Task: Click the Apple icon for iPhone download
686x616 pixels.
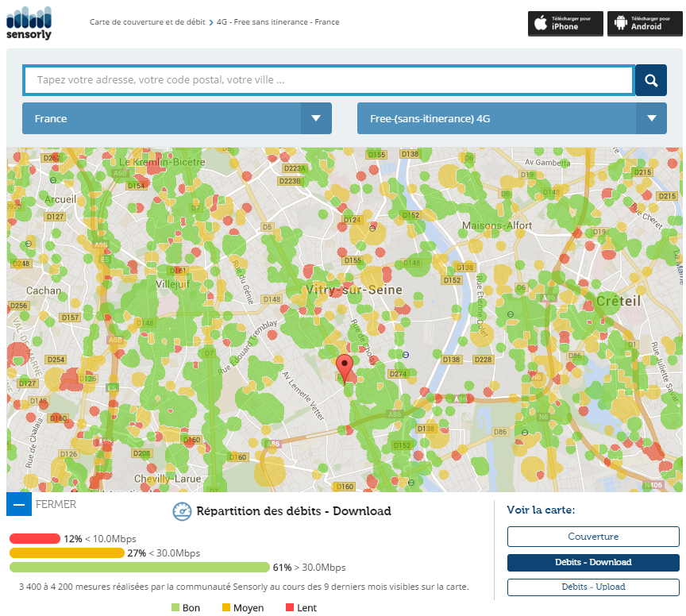Action: 541,23
